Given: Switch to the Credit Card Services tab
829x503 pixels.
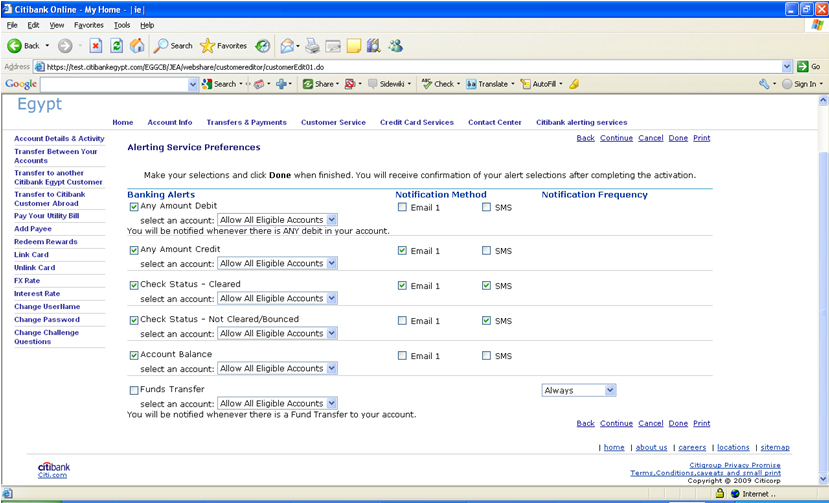Looking at the screenshot, I should 416,122.
